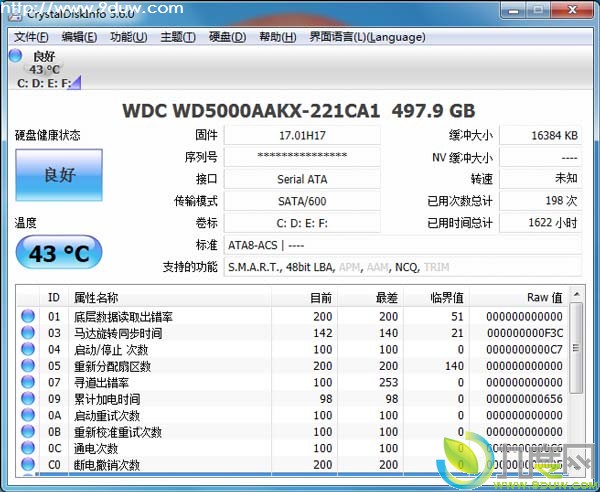This screenshot has width=600, height=492.
Task: Click the status icon for ID 04 row
Action: point(28,349)
